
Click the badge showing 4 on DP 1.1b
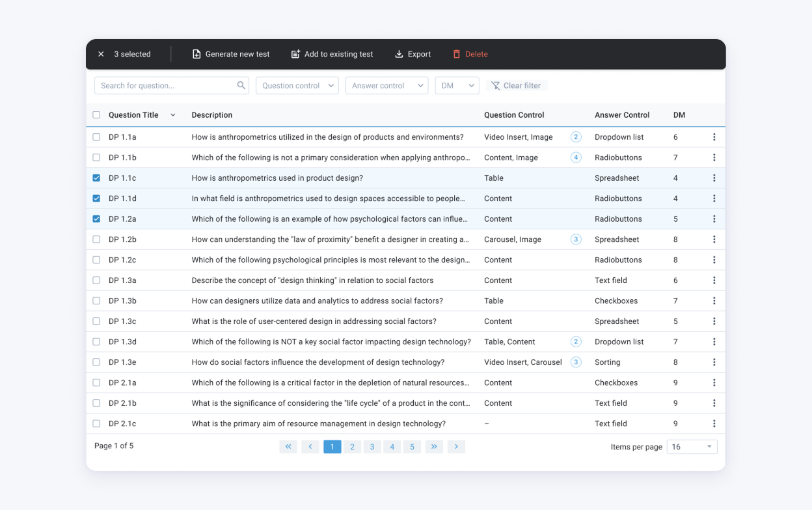(x=576, y=157)
